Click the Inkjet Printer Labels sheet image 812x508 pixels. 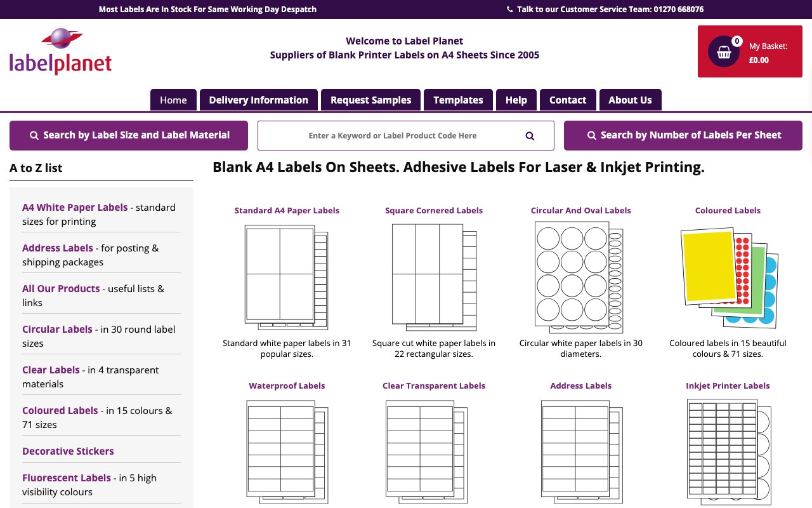click(728, 452)
